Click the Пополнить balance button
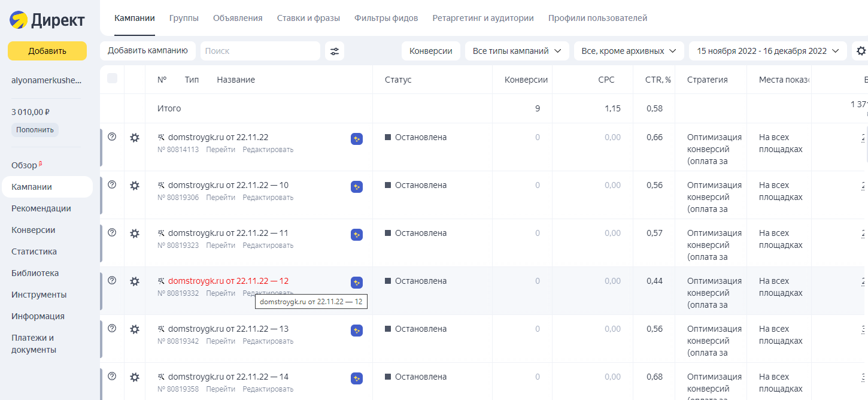 tap(35, 129)
